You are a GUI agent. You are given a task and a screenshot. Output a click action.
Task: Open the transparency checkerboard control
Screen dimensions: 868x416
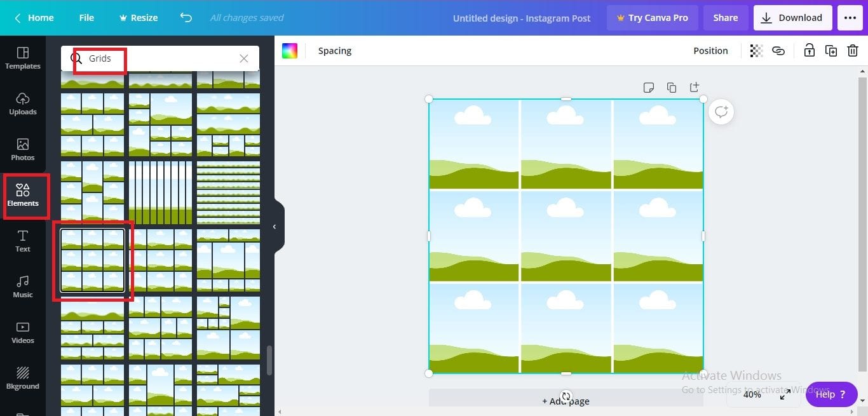pyautogui.click(x=756, y=51)
